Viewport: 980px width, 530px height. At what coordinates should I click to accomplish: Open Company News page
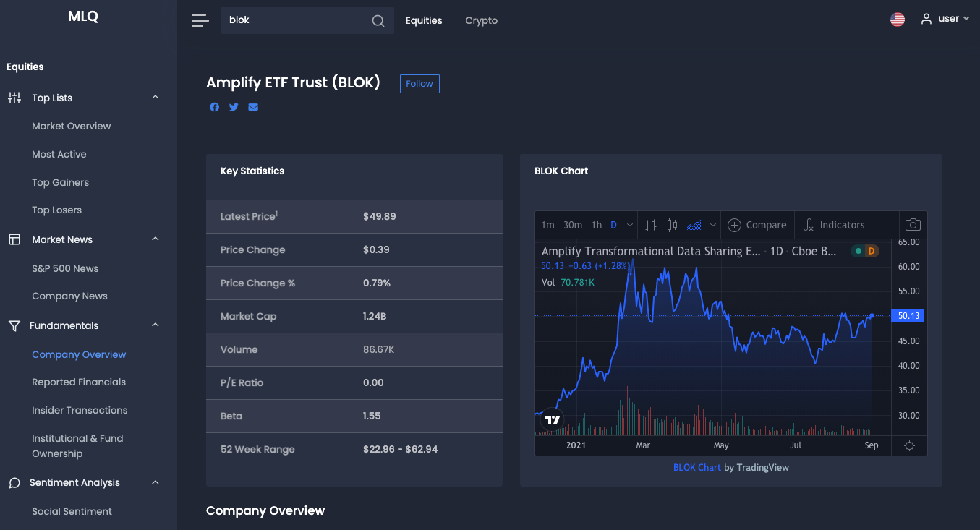tap(69, 296)
